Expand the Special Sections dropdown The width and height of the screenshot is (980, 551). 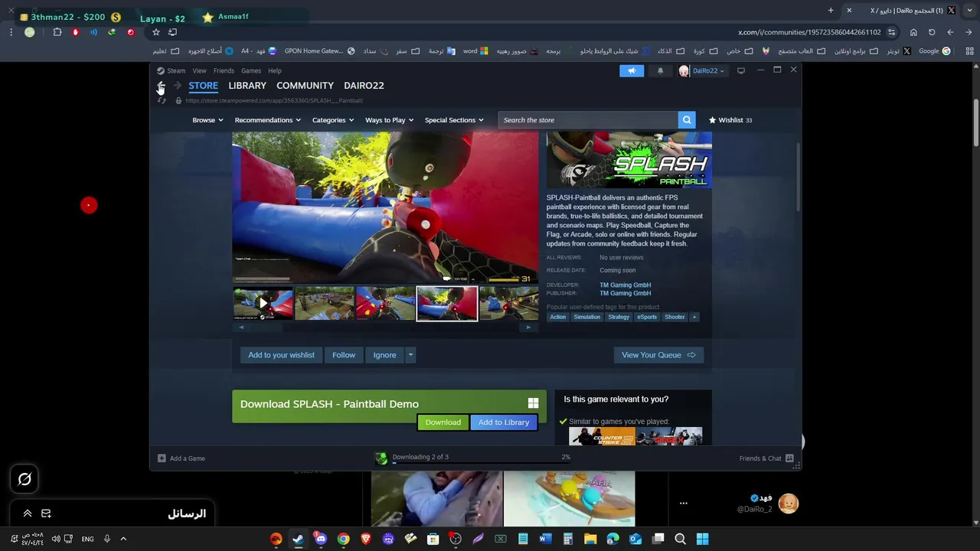454,120
